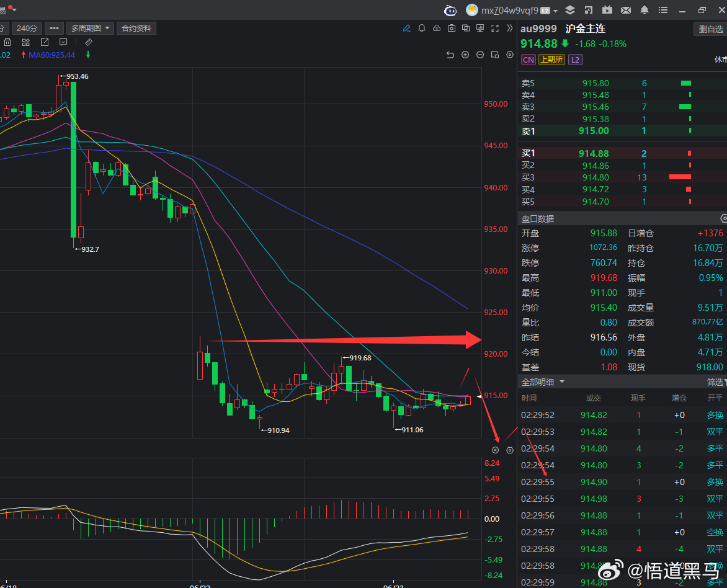
Task: Click the 02:29:57 空换 trade row
Action: [622, 532]
